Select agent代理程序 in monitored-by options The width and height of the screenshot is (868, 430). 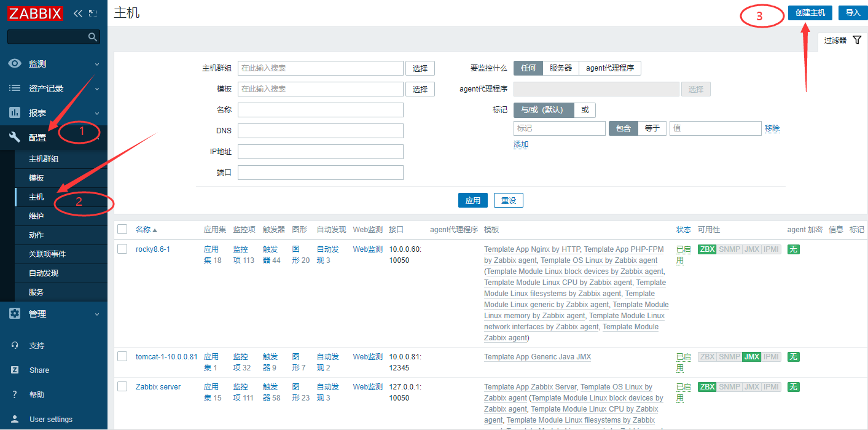610,68
